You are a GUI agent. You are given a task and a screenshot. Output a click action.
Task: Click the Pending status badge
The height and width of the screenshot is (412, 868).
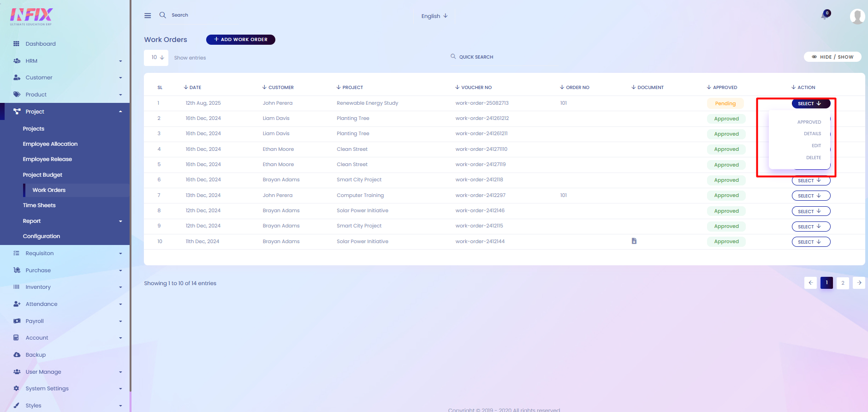click(x=725, y=103)
